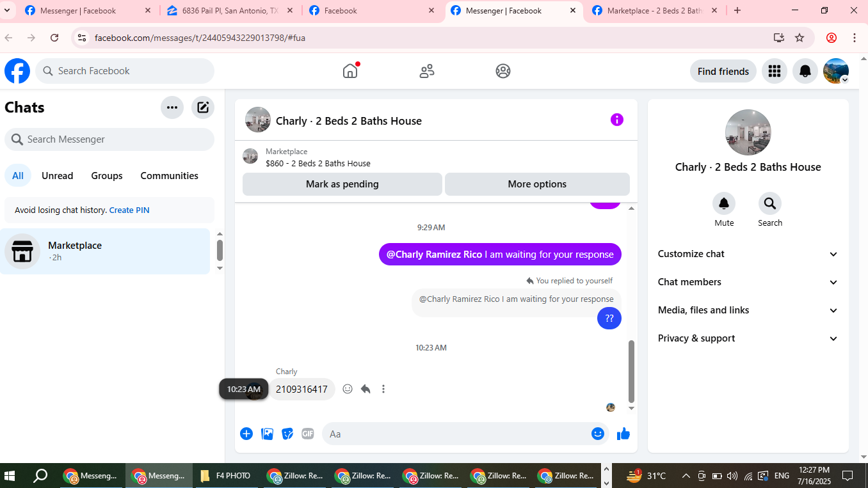868x488 pixels.
Task: Reply to message 2109316417
Action: tap(366, 389)
